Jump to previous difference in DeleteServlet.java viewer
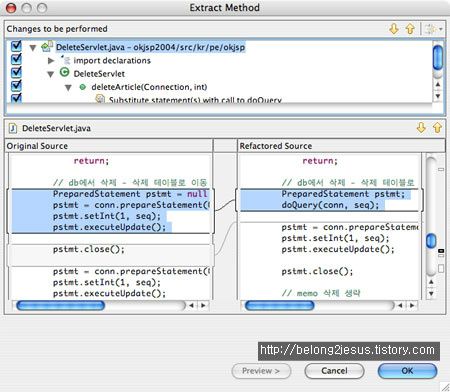 point(437,128)
